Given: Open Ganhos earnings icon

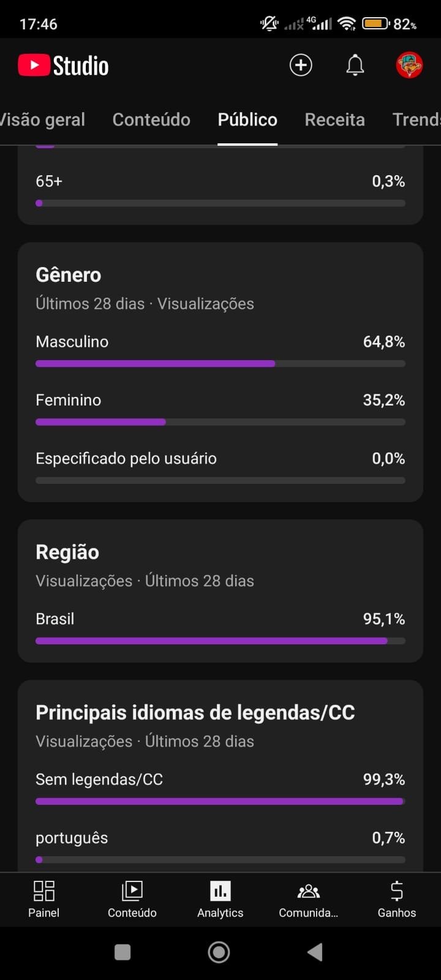Looking at the screenshot, I should pyautogui.click(x=397, y=899).
